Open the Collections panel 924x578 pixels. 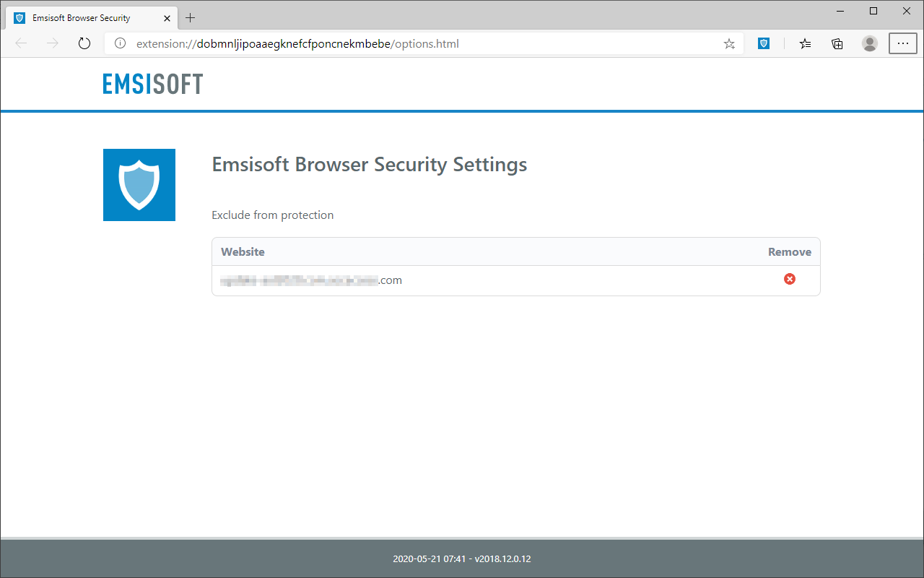point(837,44)
